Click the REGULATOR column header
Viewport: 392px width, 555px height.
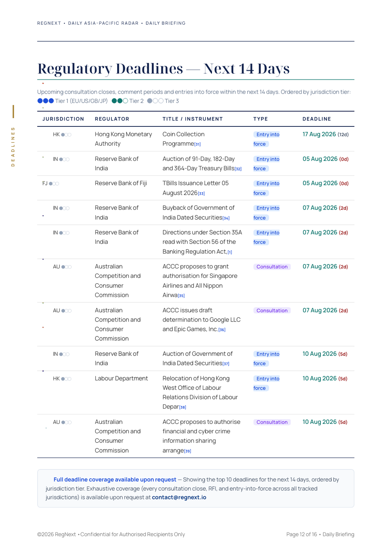click(x=112, y=119)
